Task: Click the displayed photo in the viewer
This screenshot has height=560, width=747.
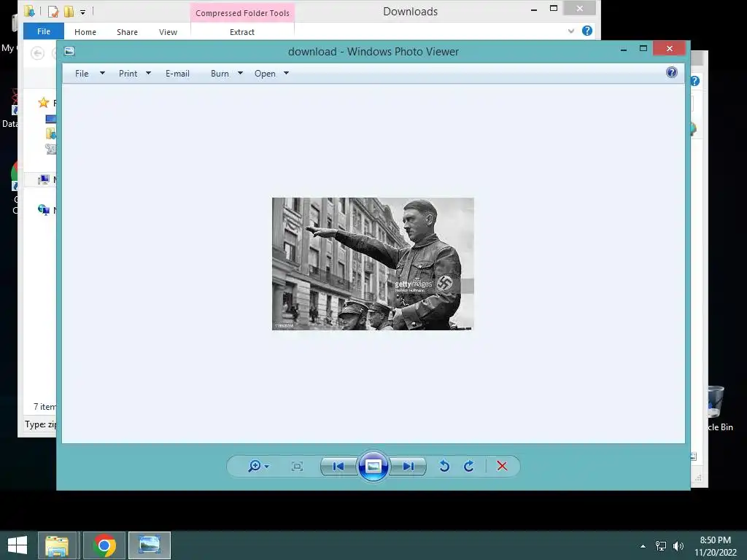Action: click(x=373, y=264)
